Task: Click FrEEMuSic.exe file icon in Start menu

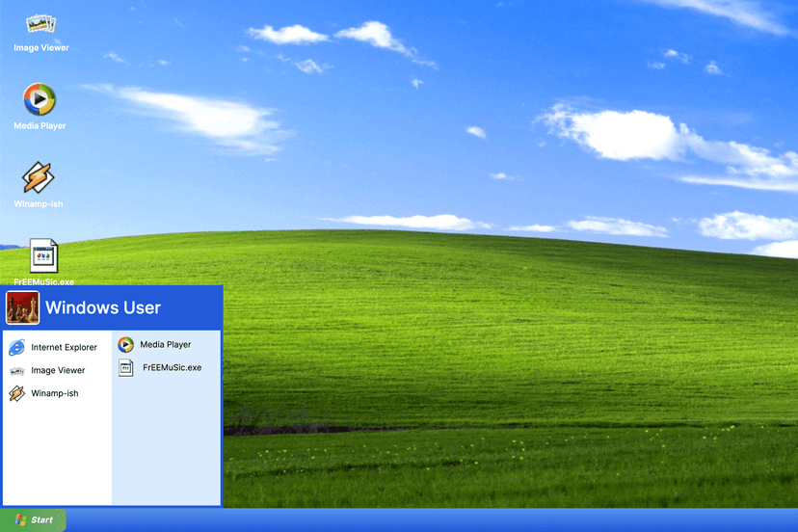Action: (126, 367)
